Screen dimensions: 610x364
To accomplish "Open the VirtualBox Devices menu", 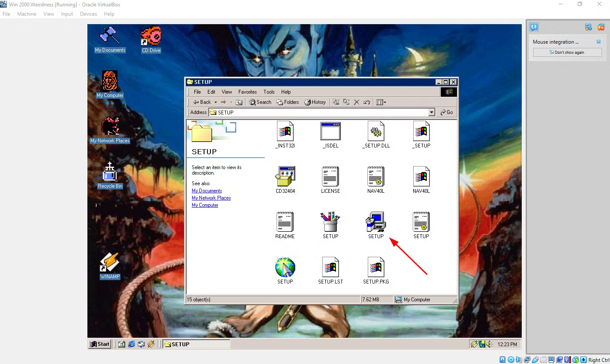I will (x=88, y=14).
